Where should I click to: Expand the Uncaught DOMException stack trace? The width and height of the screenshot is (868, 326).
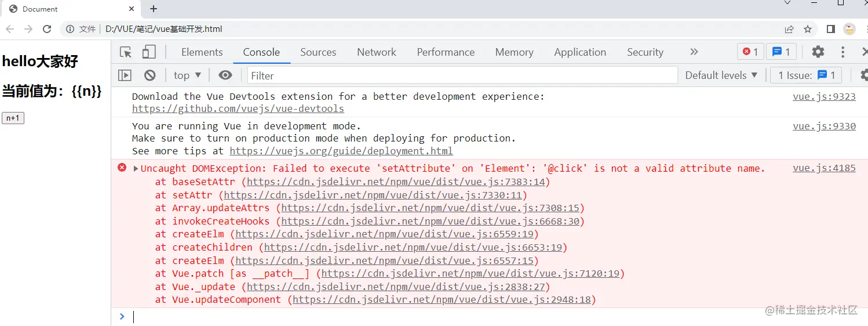pyautogui.click(x=136, y=169)
